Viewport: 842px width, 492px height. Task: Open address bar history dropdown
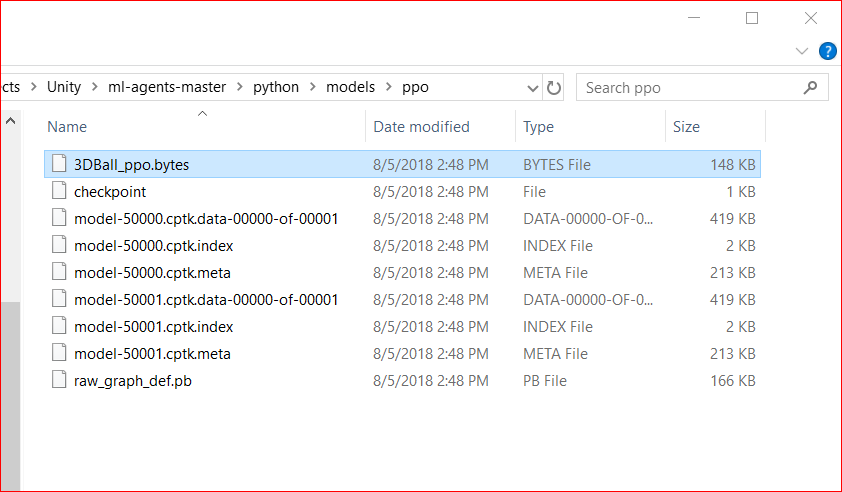[533, 87]
